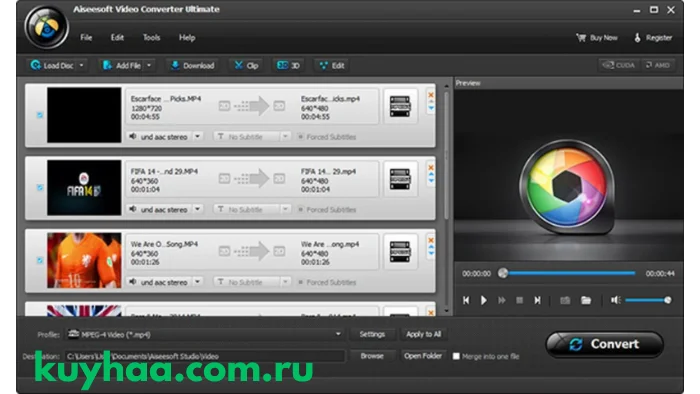Click the FIFA 14 conversion arrow icon
This screenshot has height=394, width=700.
(x=252, y=179)
